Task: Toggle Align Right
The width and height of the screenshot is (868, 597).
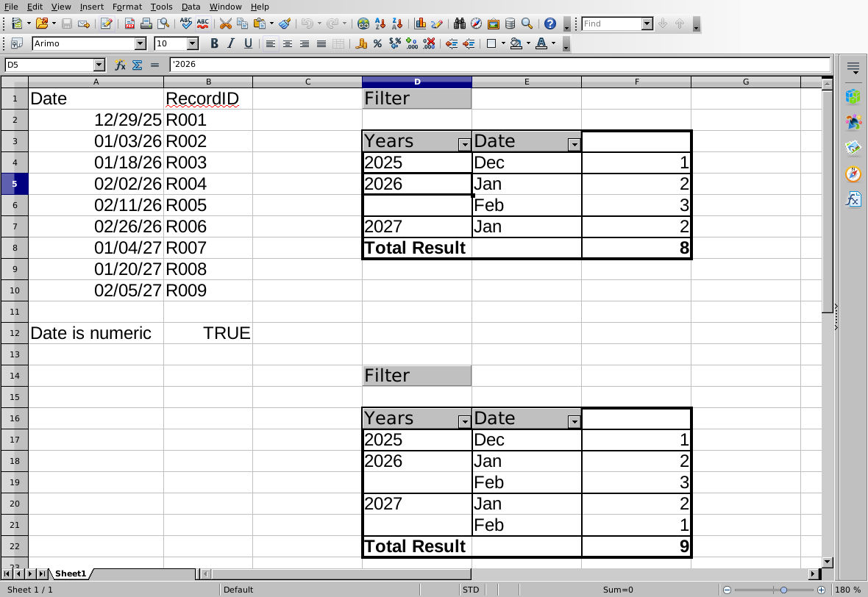Action: click(x=305, y=43)
